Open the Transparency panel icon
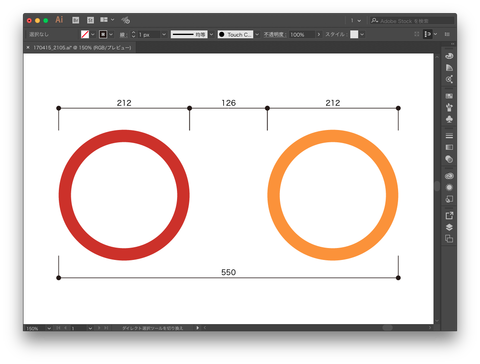 click(449, 159)
